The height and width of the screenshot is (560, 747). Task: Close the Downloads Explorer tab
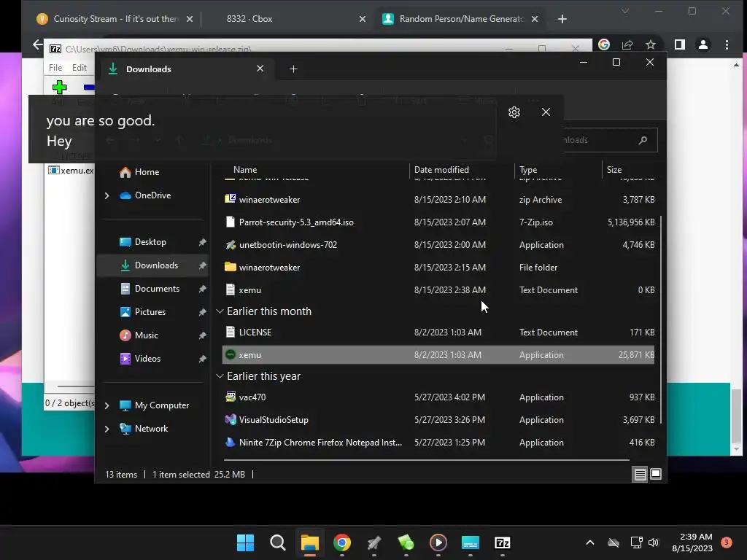(260, 69)
